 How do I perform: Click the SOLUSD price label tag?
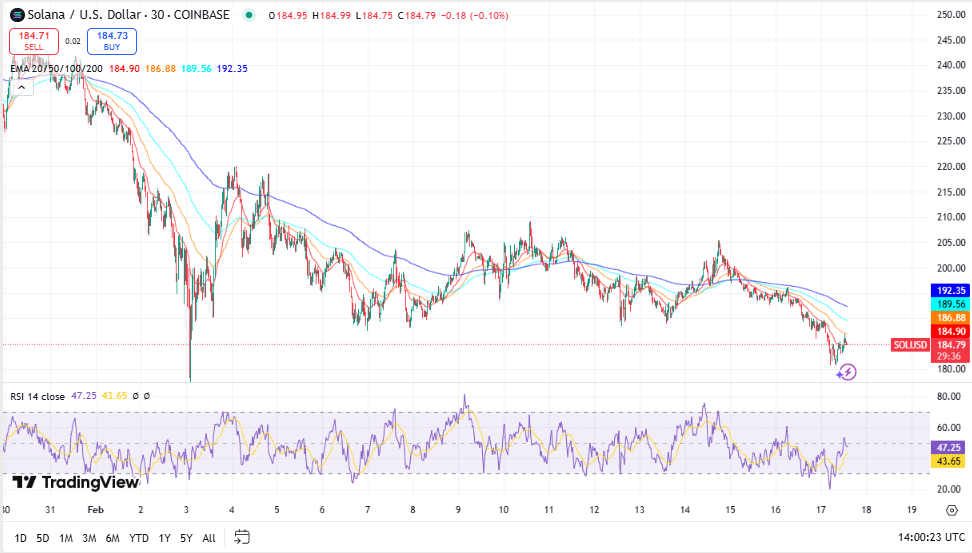[910, 345]
